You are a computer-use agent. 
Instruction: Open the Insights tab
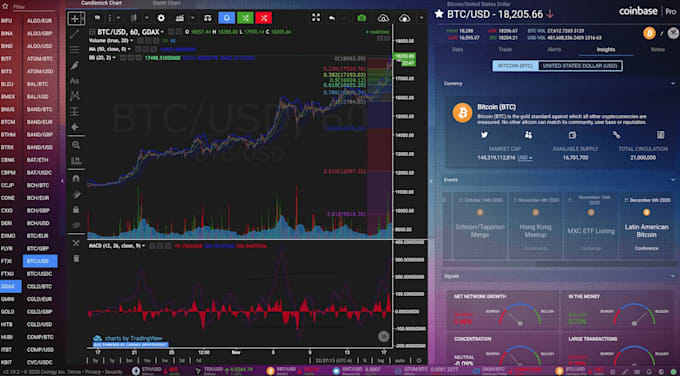(x=605, y=49)
